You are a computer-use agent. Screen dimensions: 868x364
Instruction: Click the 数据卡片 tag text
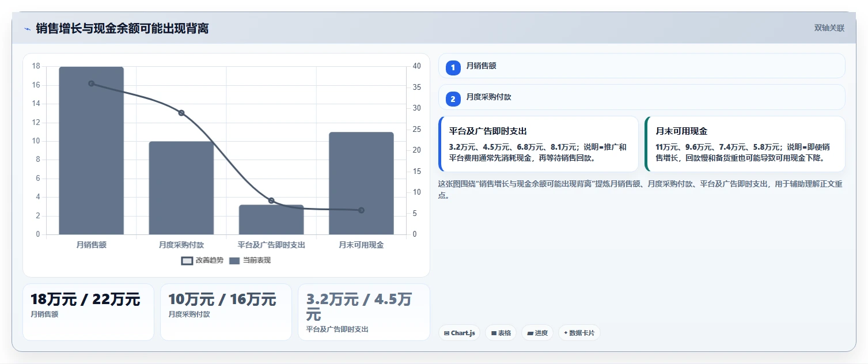point(582,333)
